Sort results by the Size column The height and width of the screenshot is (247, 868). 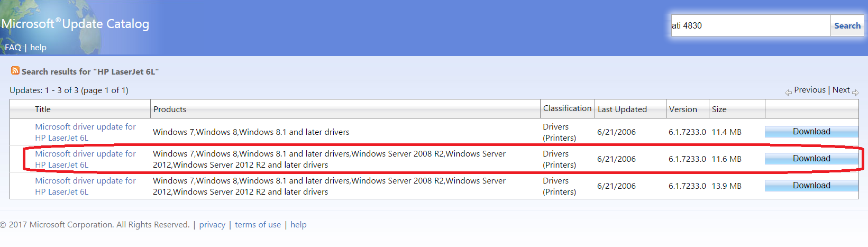tap(719, 109)
